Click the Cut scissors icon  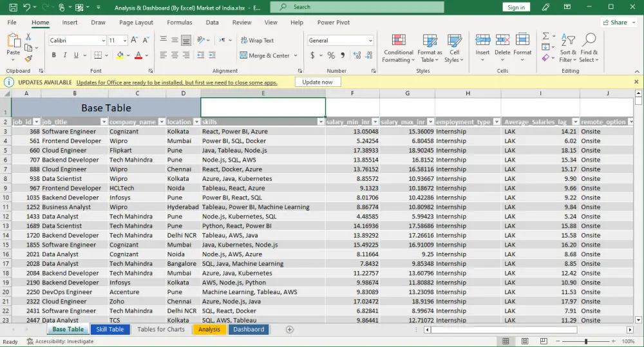[x=28, y=37]
